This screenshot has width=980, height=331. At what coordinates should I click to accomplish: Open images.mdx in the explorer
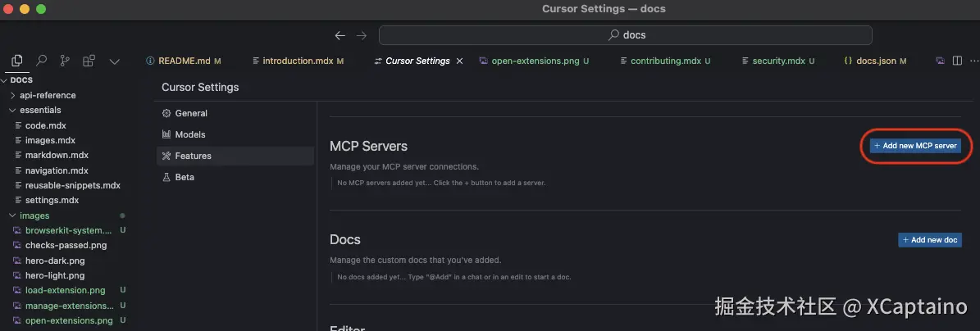[50, 140]
